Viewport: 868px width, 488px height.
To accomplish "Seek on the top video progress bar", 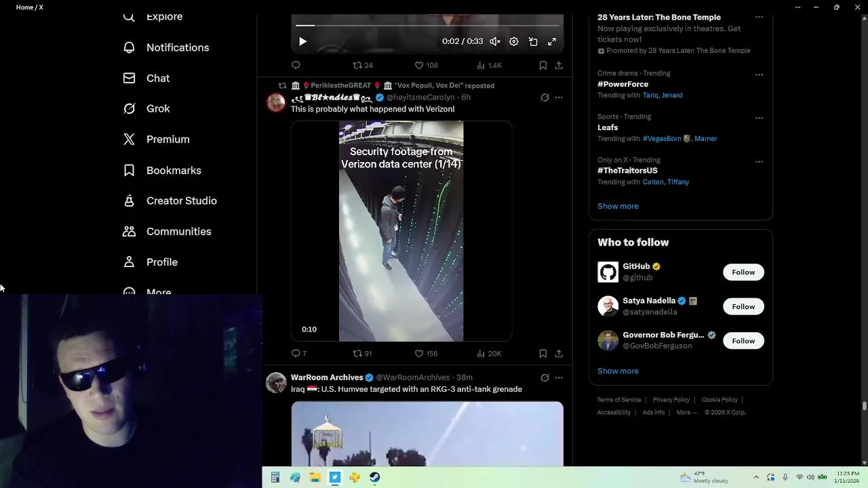I will pos(427,25).
